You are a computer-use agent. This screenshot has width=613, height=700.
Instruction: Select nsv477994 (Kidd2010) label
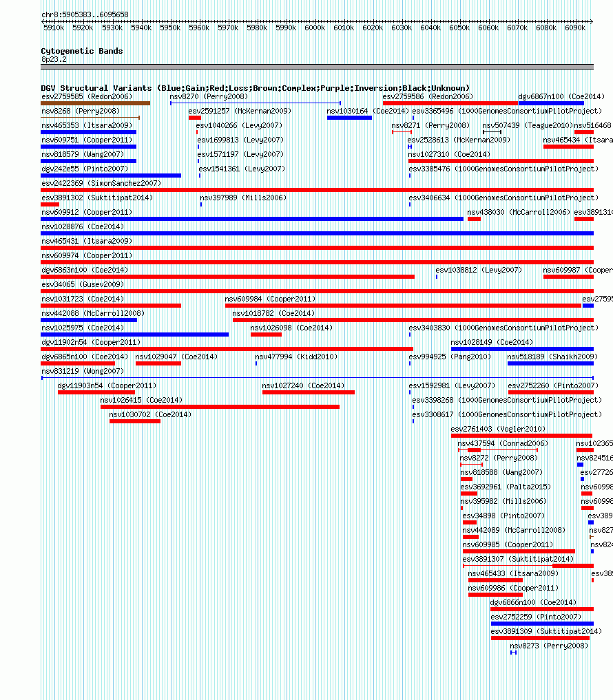coord(296,357)
